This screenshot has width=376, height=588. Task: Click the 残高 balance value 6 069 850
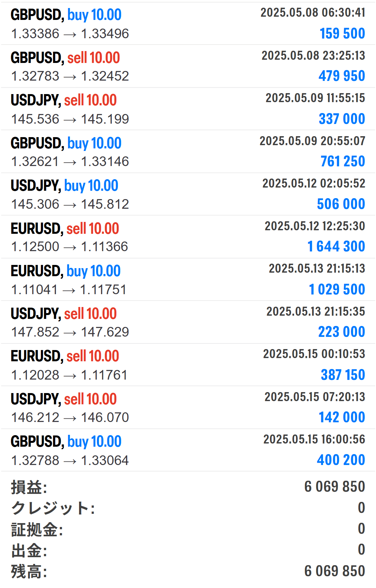coord(334,571)
